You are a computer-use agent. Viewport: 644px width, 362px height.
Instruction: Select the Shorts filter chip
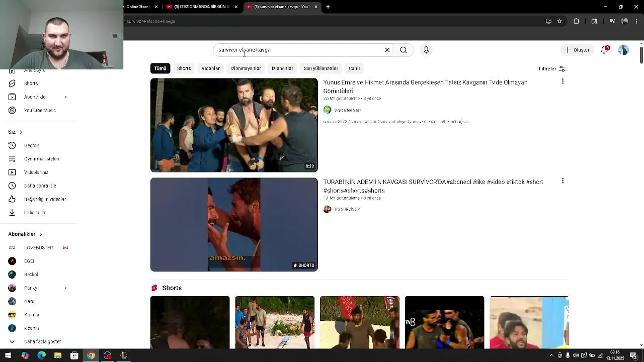pos(184,68)
